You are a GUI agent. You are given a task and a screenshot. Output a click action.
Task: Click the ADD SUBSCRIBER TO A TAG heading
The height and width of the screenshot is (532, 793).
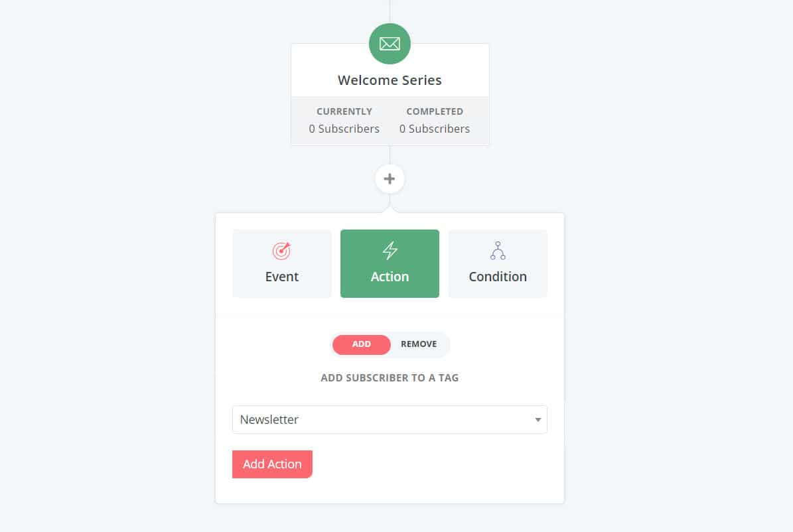click(x=390, y=377)
